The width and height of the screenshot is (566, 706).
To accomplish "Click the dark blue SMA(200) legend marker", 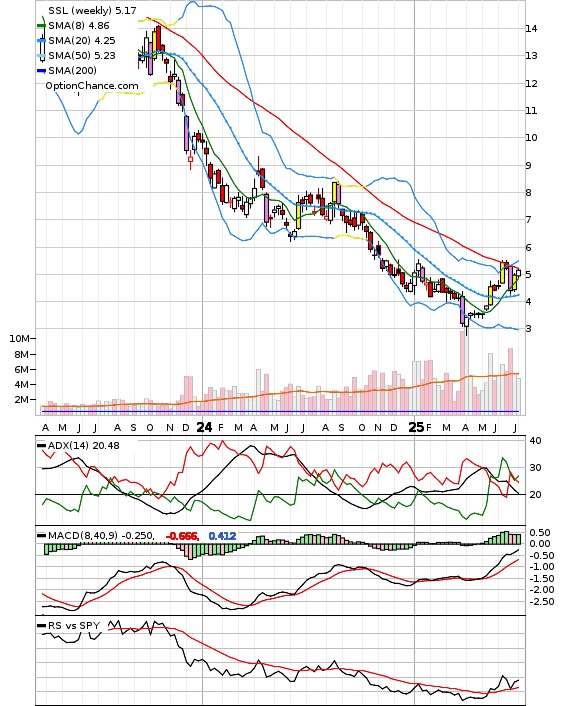I will pyautogui.click(x=41, y=71).
